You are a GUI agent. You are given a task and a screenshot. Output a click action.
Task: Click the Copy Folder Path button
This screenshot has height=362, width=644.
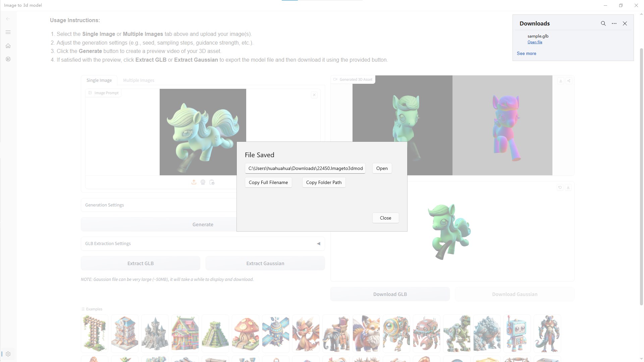(323, 182)
